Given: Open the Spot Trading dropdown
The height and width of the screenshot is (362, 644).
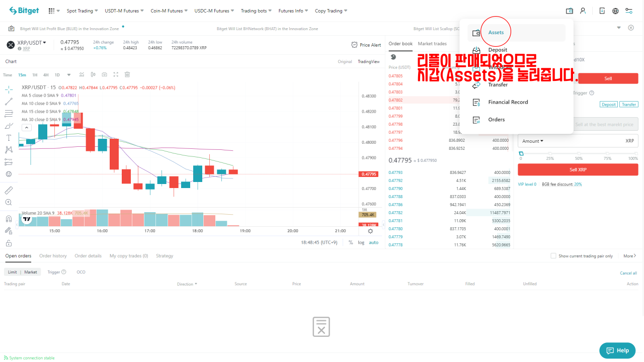Looking at the screenshot, I should (x=83, y=11).
